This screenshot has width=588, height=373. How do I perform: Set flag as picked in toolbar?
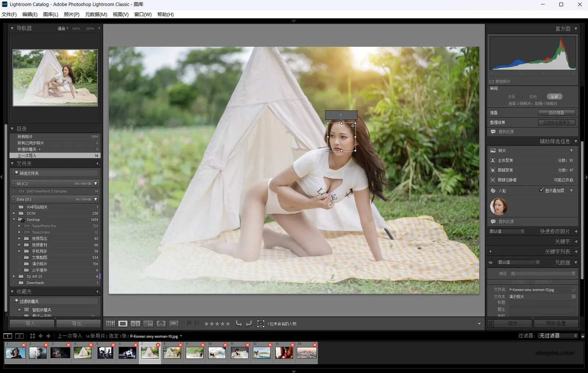(189, 323)
